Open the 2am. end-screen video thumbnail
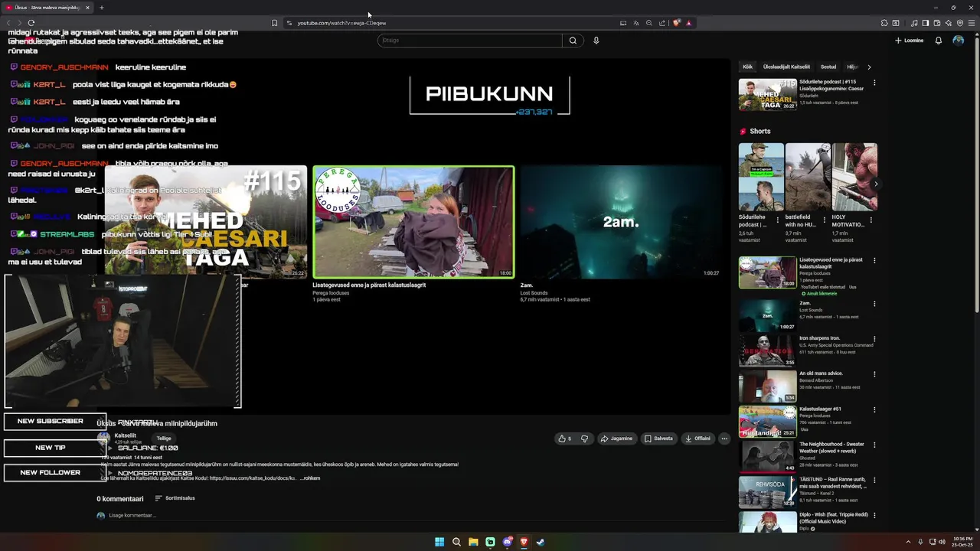Screen dimensions: 980x551 [621, 222]
